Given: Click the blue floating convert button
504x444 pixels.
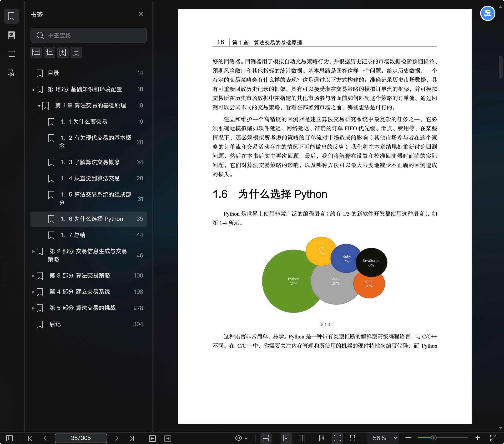Looking at the screenshot, I should [x=488, y=13].
